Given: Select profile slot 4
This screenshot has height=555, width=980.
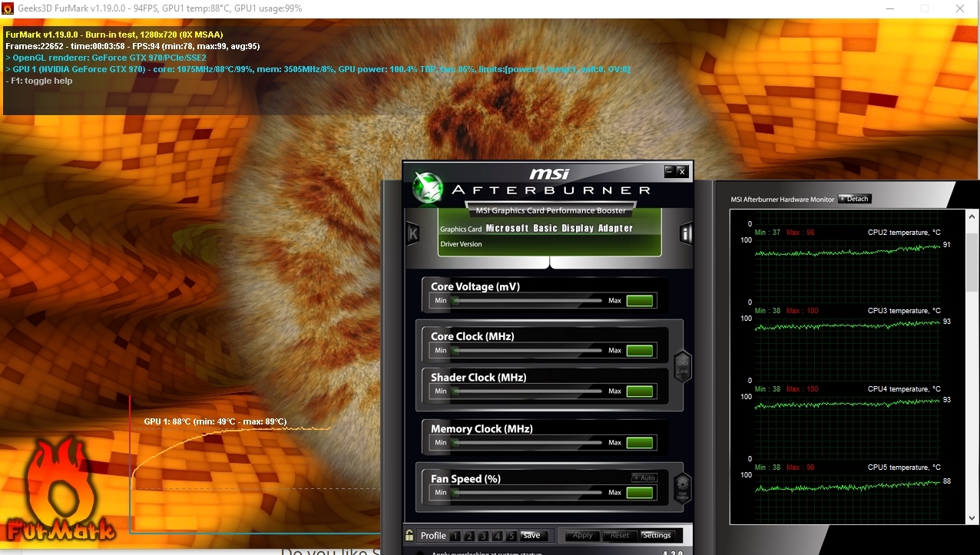Looking at the screenshot, I should click(x=497, y=536).
